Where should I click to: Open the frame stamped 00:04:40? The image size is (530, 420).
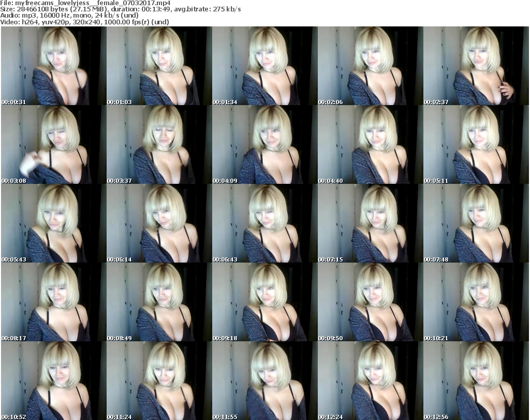point(370,144)
